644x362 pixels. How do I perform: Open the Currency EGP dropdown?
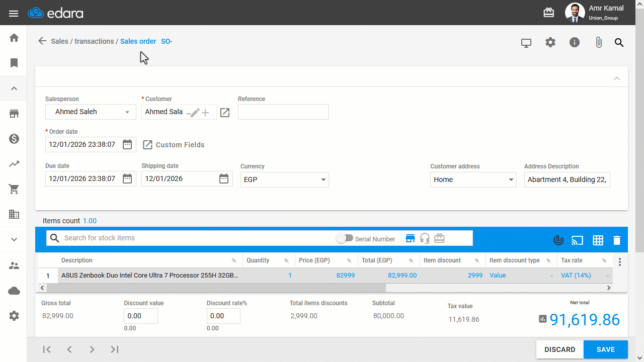[x=284, y=179]
